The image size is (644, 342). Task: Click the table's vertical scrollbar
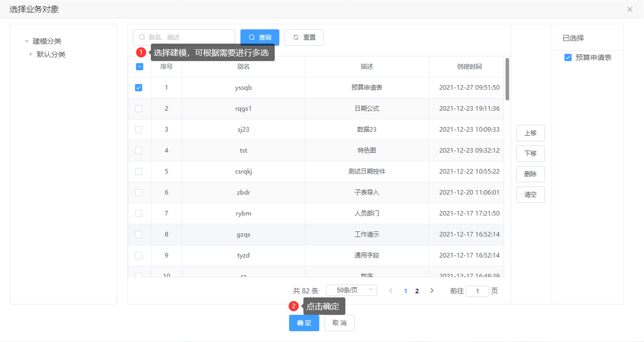(507, 79)
